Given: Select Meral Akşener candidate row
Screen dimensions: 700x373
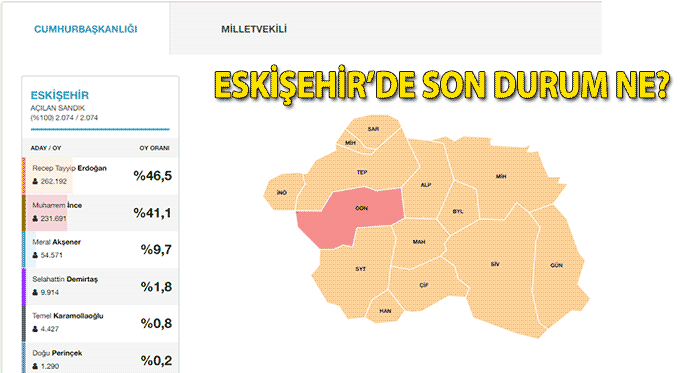Looking at the screenshot, I should coord(100,249).
